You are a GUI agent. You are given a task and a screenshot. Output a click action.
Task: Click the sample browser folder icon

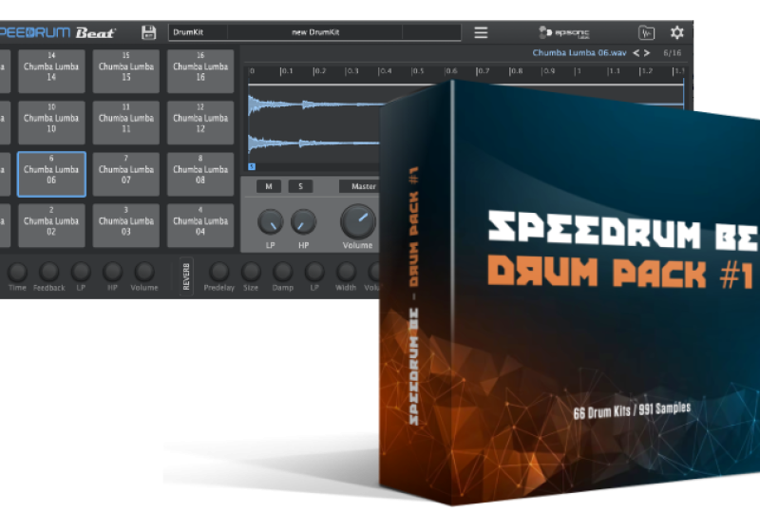point(646,32)
